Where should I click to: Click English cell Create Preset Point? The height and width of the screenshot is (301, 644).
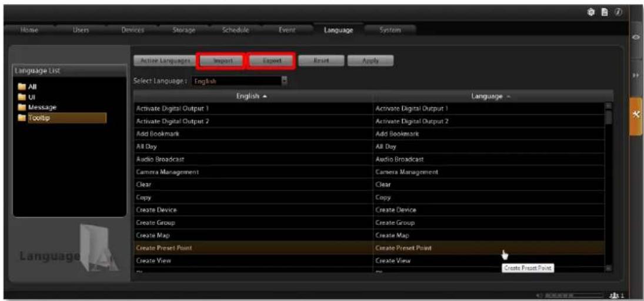point(253,248)
